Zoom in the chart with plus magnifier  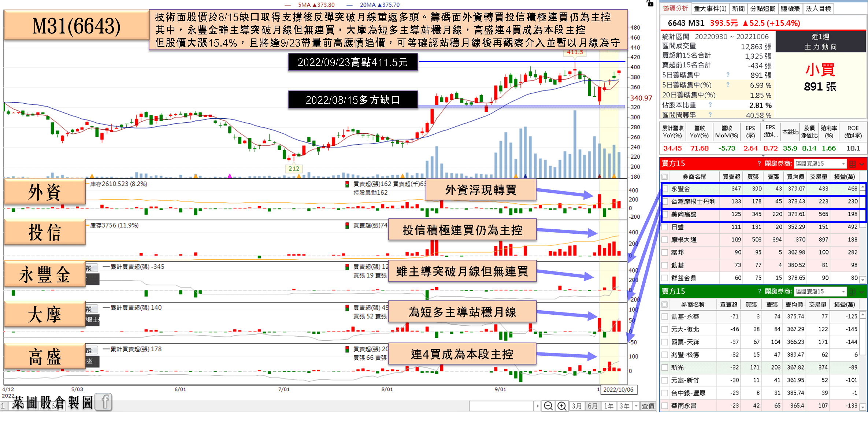(x=561, y=406)
